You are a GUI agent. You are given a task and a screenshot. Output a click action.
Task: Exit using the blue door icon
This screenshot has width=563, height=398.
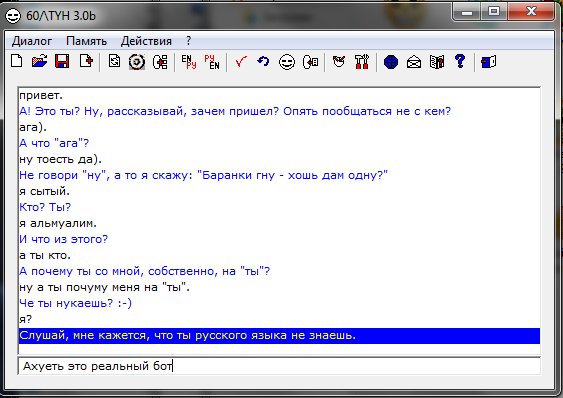[489, 62]
